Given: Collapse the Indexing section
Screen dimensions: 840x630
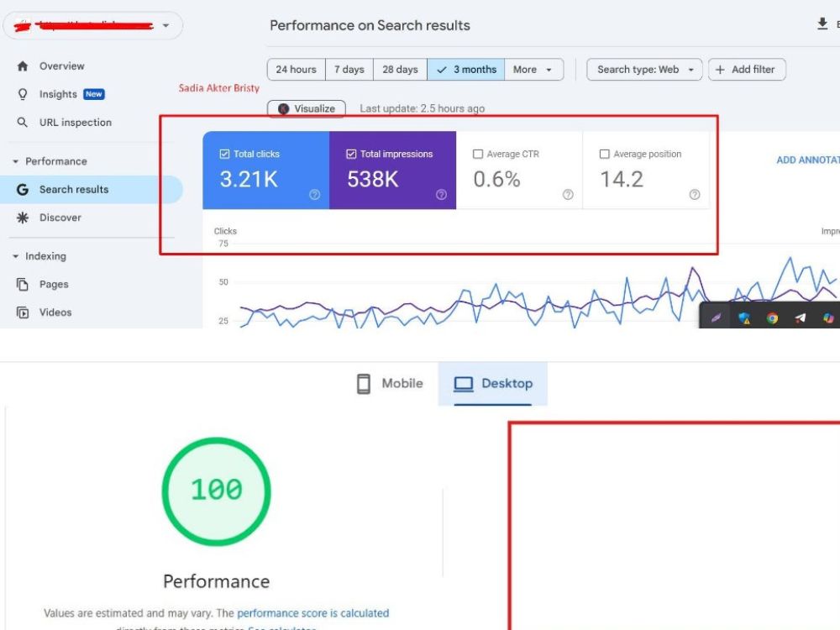Looking at the screenshot, I should coord(15,256).
